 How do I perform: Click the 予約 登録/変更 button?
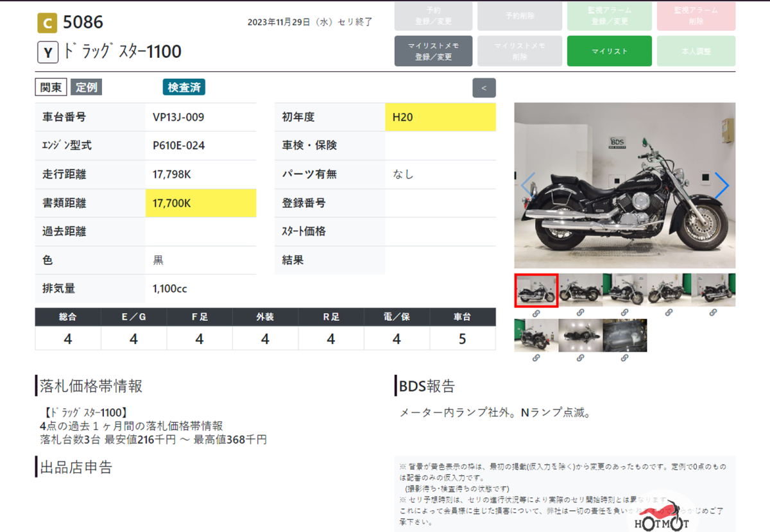pos(433,16)
